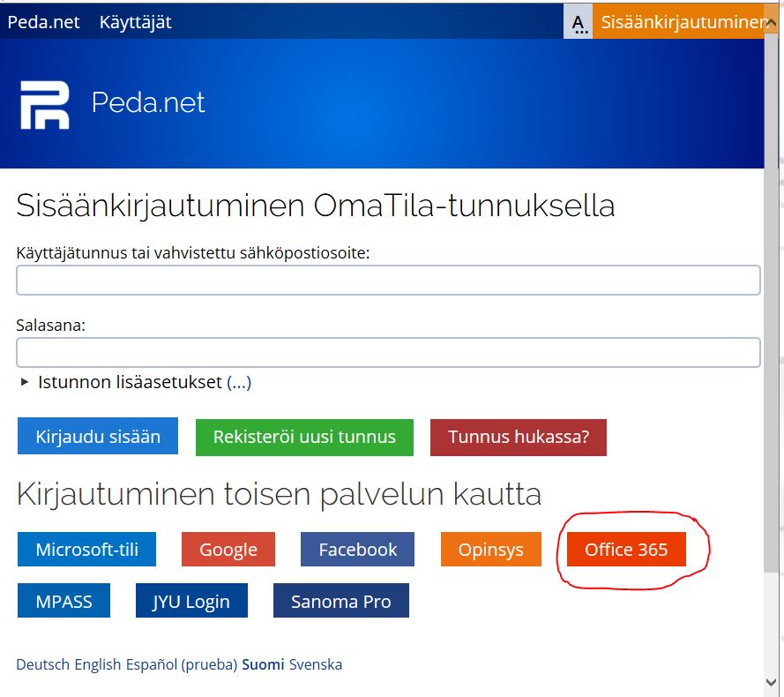Click the orange Sisäänkirjautuminen tab
This screenshot has width=784, height=697.
tap(680, 22)
